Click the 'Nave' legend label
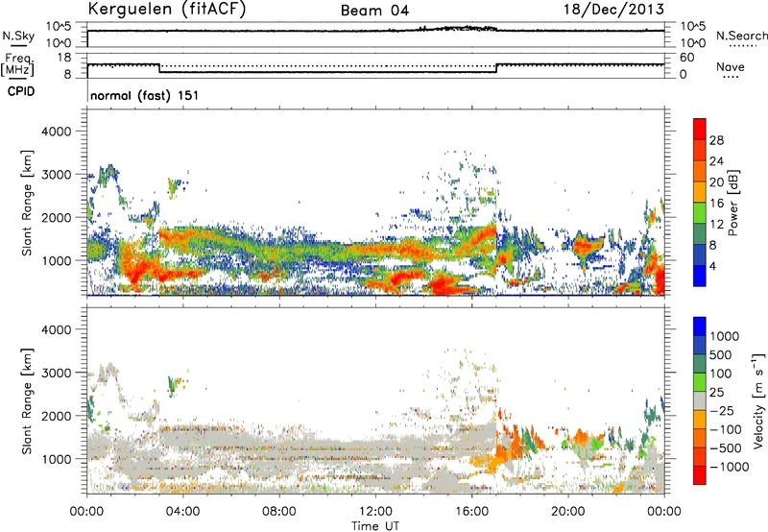Viewport: 768px width, 532px height. [731, 66]
